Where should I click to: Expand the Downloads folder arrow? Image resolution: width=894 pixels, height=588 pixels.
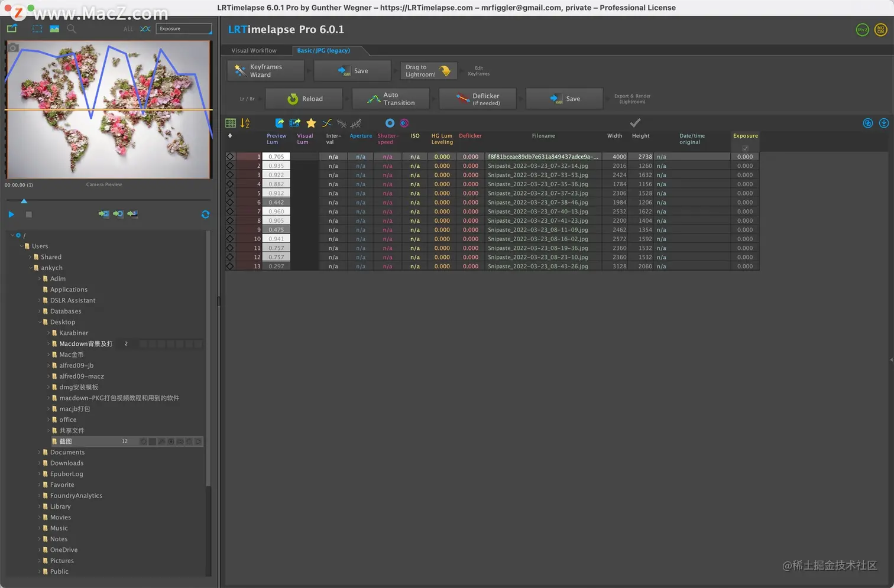(x=40, y=463)
